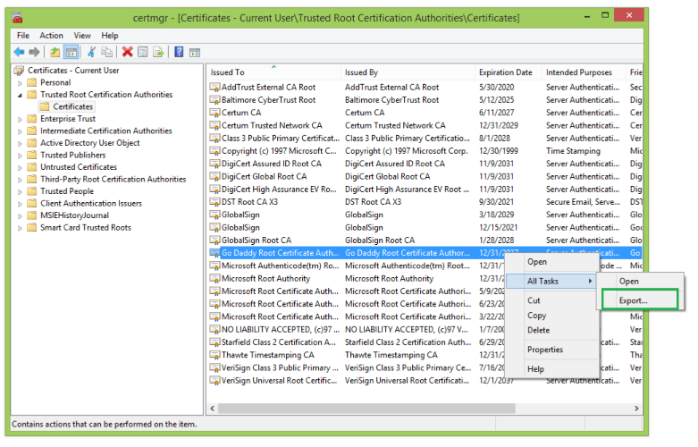Click certificate icon beside Microsoft Root Authority
Screen dimensions: 698x447
point(215,279)
